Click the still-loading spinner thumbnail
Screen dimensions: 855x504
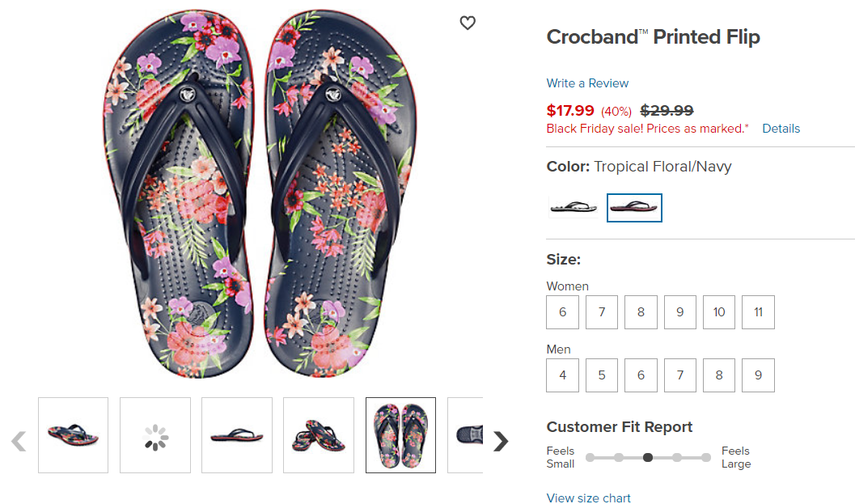[x=155, y=435]
